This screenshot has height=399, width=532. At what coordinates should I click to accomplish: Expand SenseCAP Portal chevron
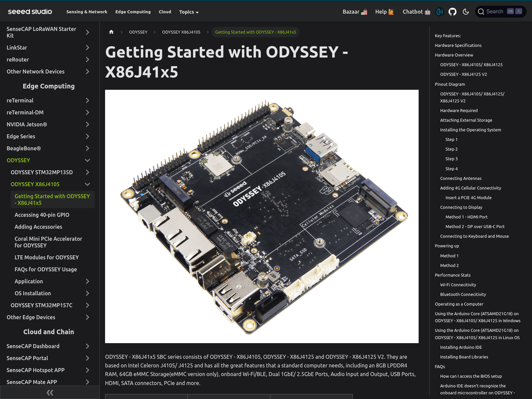pos(87,358)
